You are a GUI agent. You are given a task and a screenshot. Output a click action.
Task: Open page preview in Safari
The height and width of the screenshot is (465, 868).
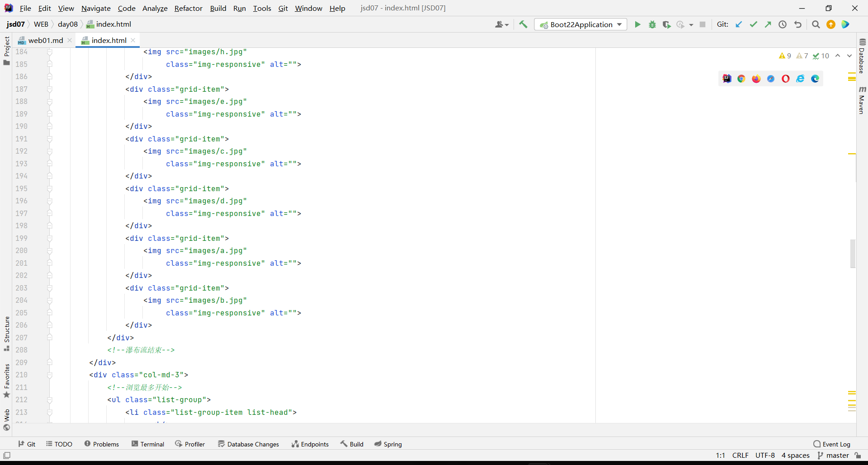[771, 79]
